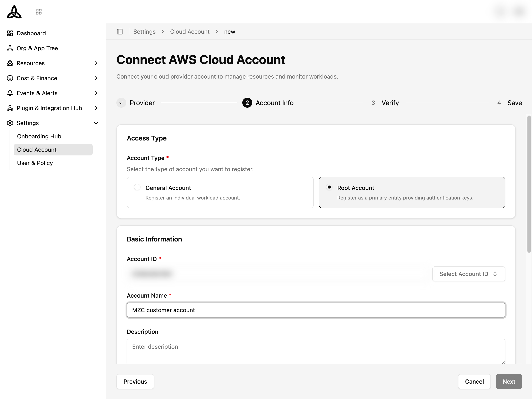Viewport: 532px width, 399px height.
Task: Click the Verify step label
Action: (390, 103)
